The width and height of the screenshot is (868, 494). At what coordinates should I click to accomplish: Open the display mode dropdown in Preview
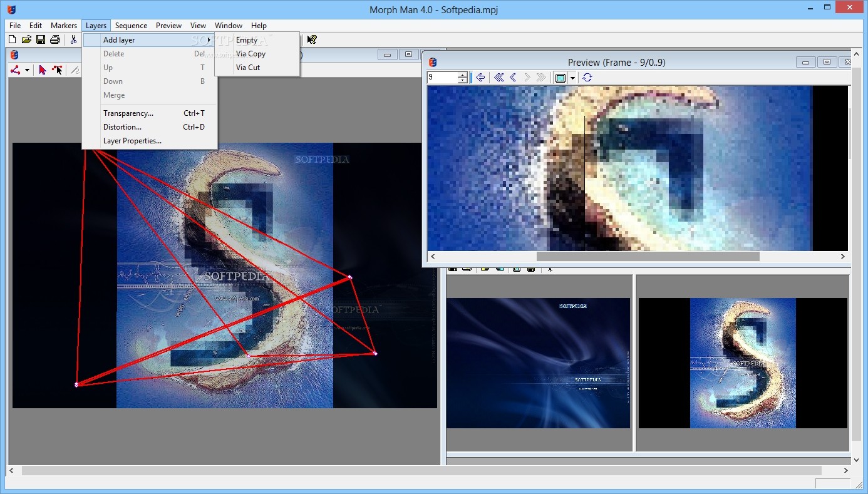coord(572,78)
